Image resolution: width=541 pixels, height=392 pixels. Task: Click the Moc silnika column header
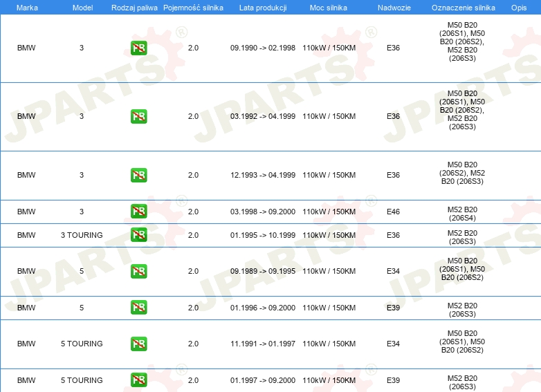(x=329, y=8)
